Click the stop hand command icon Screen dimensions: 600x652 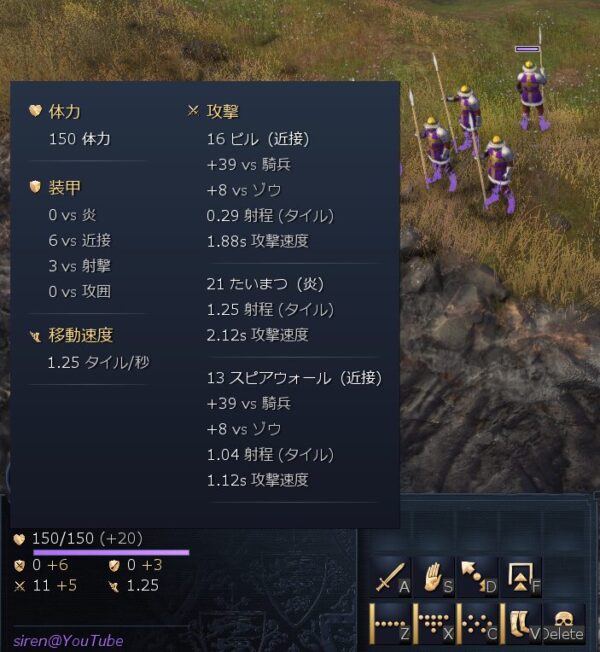pyautogui.click(x=434, y=577)
